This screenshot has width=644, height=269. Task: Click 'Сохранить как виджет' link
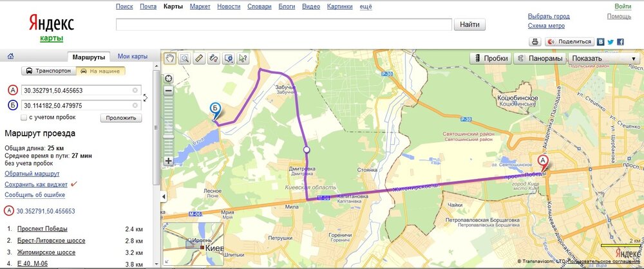click(x=35, y=185)
